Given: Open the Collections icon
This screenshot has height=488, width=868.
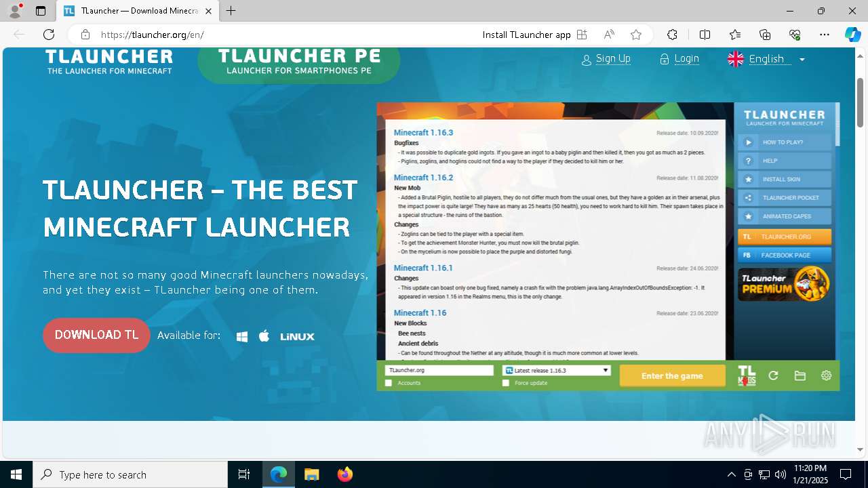Looking at the screenshot, I should click(765, 35).
